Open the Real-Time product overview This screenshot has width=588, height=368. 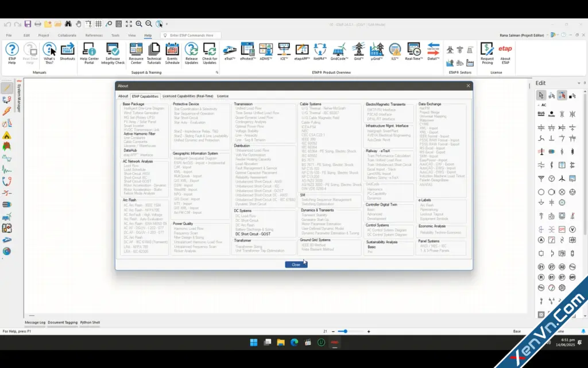pyautogui.click(x=413, y=51)
